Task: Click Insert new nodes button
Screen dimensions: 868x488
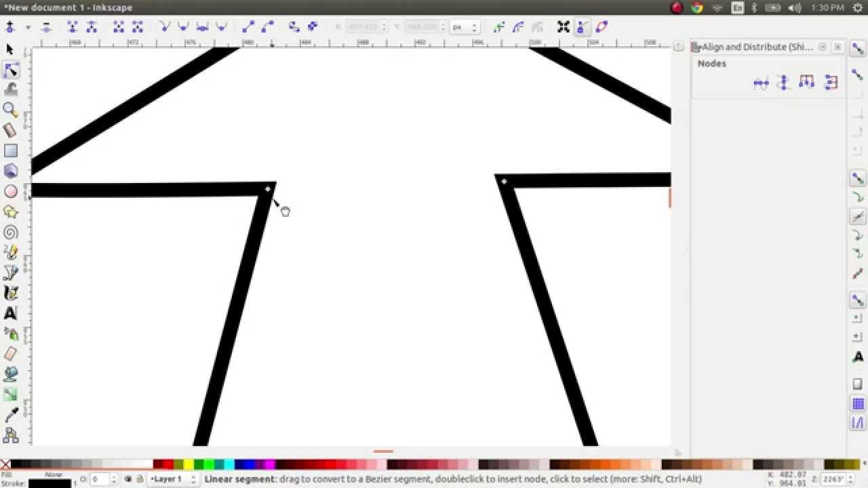Action: coord(10,27)
